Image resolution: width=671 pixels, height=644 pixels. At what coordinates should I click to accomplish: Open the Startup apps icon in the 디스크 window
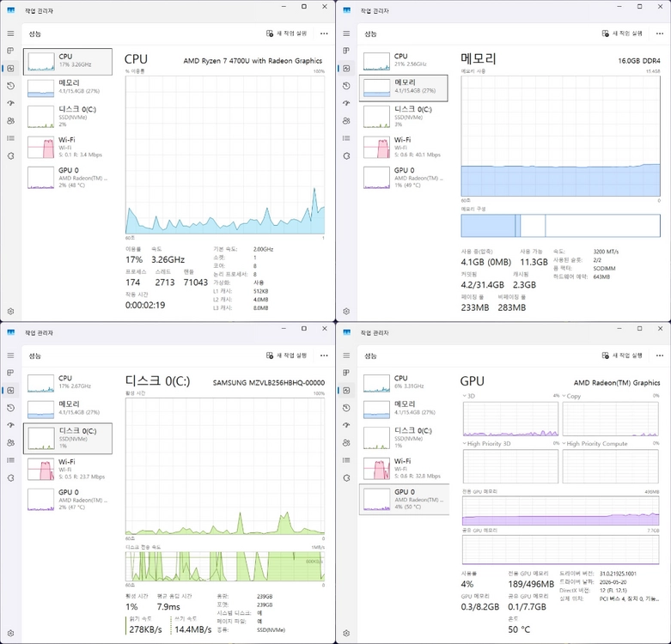point(10,425)
